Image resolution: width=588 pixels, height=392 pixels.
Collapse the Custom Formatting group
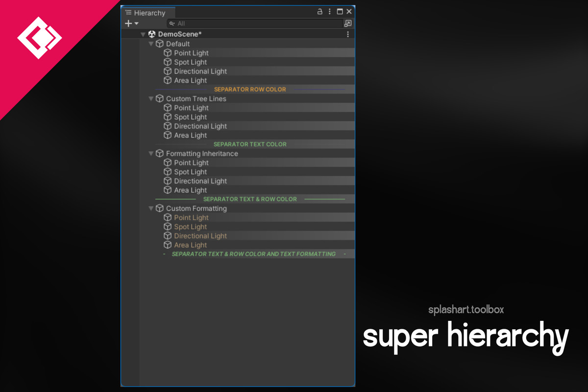tap(151, 208)
